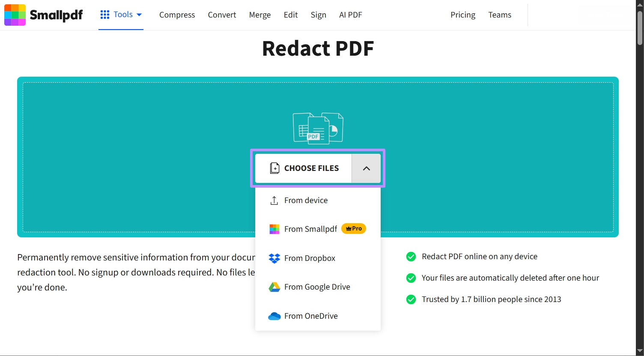The image size is (644, 356).
Task: Select the upload icon beside From device
Action: tap(274, 200)
